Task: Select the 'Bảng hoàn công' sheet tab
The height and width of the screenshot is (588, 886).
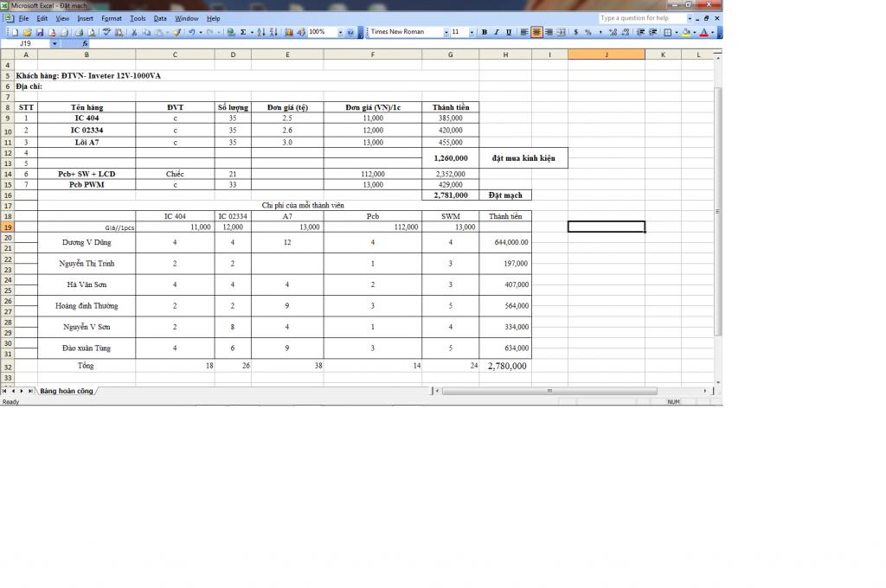Action: click(66, 391)
